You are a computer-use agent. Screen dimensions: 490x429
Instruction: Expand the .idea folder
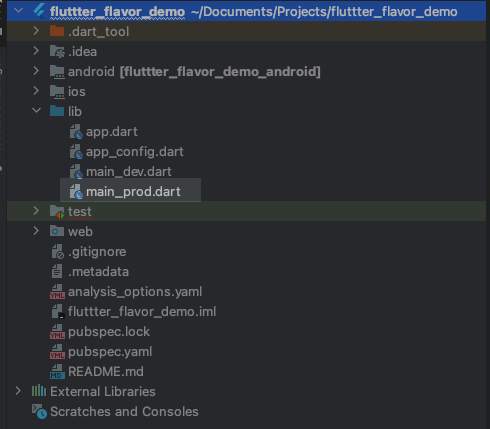(x=36, y=51)
